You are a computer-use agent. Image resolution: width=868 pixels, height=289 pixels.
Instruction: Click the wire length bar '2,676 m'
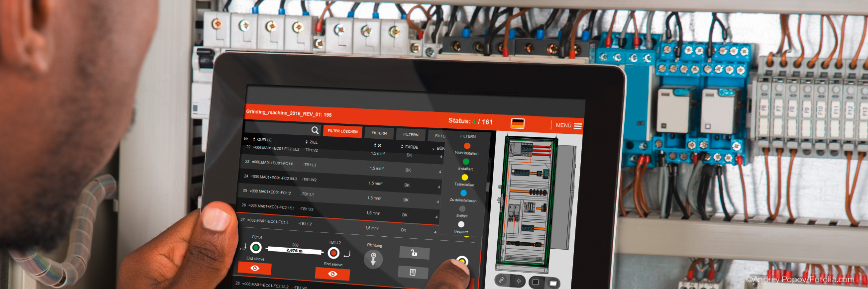(295, 250)
